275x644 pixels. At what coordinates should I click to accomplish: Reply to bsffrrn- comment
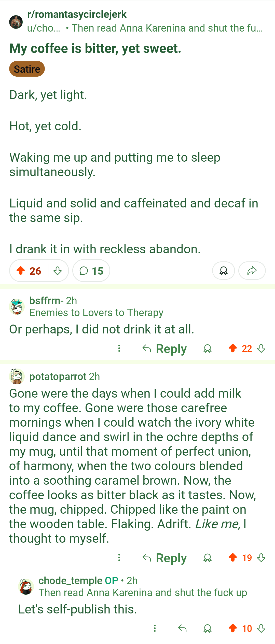[165, 348]
